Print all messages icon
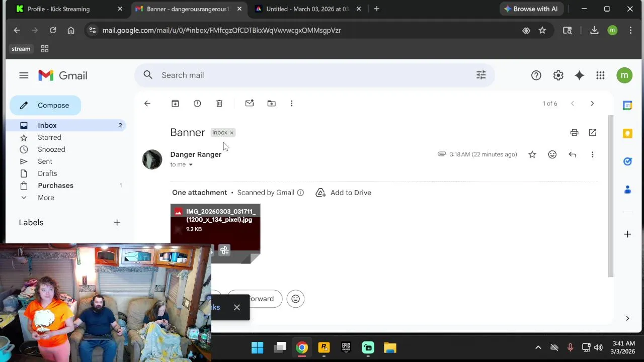This screenshot has height=362, width=644. tap(574, 132)
